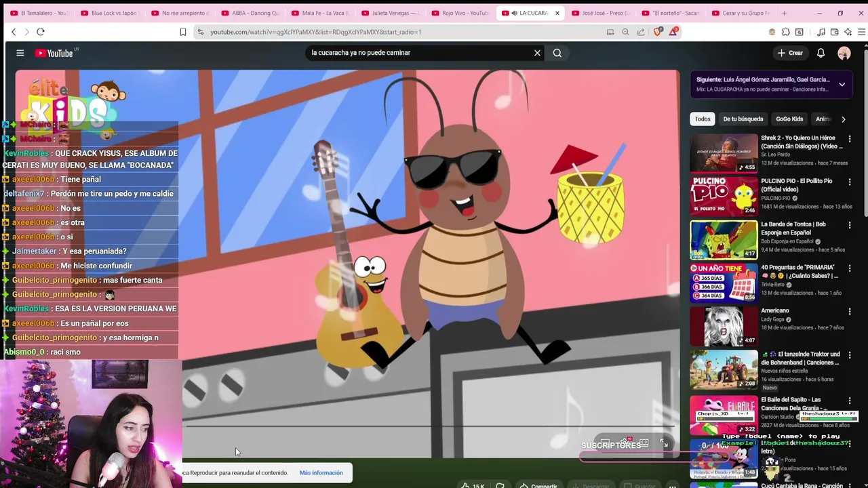868x488 pixels.
Task: Open the 40 Preguntas de PRIMARIA video title
Action: 800,272
